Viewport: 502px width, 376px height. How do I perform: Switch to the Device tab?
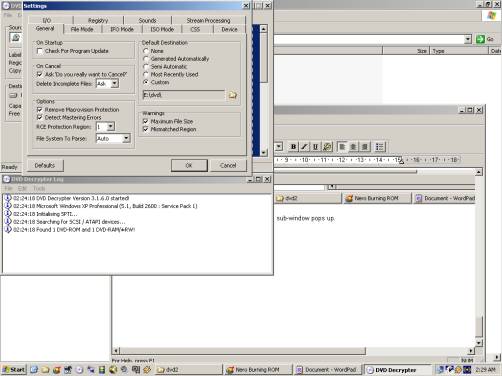click(230, 29)
